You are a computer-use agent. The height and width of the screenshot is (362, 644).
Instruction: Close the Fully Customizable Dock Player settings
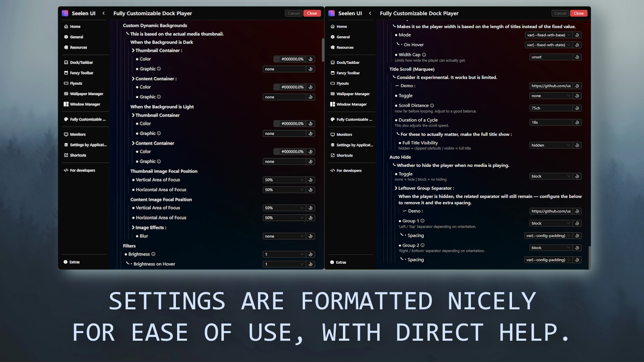(x=312, y=13)
